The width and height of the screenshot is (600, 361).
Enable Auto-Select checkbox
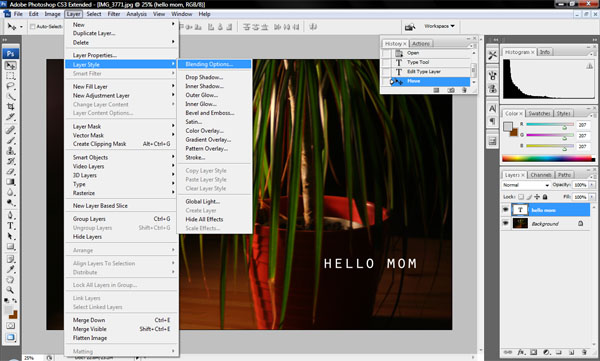pos(33,26)
